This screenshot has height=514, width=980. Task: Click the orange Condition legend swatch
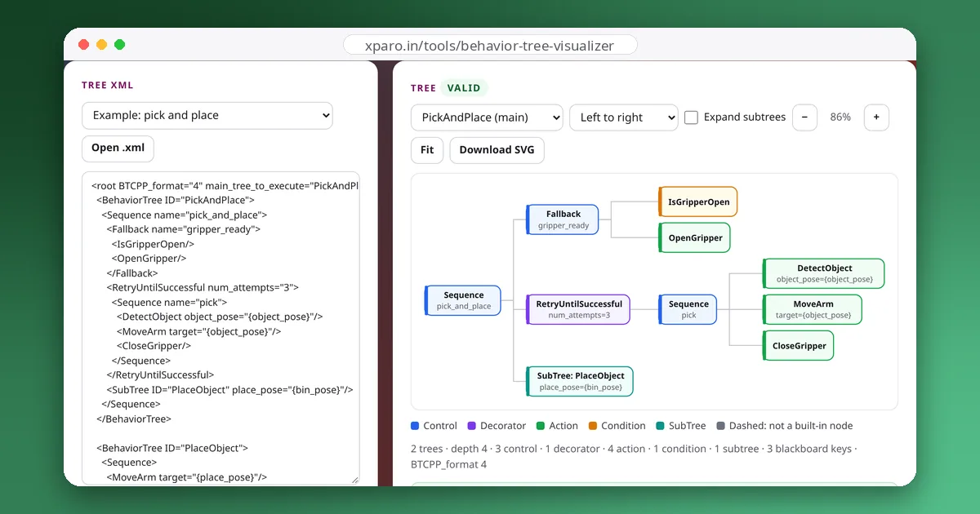pos(592,426)
